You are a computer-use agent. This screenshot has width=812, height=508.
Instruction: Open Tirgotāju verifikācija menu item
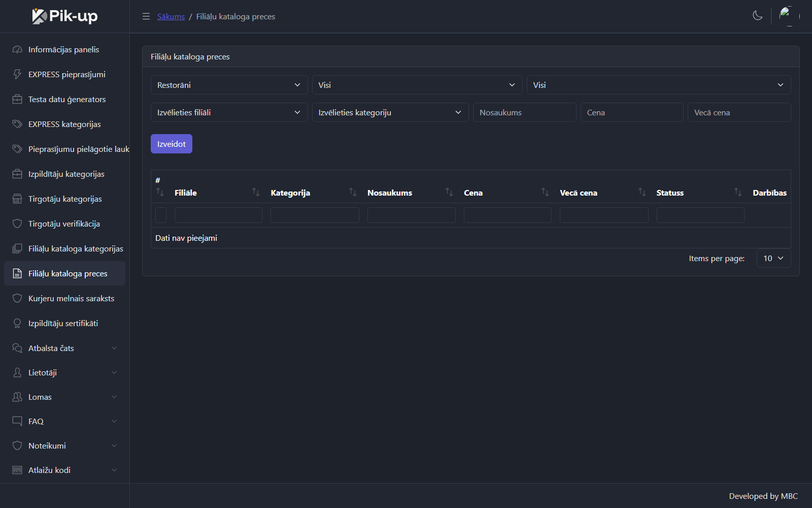click(x=64, y=224)
